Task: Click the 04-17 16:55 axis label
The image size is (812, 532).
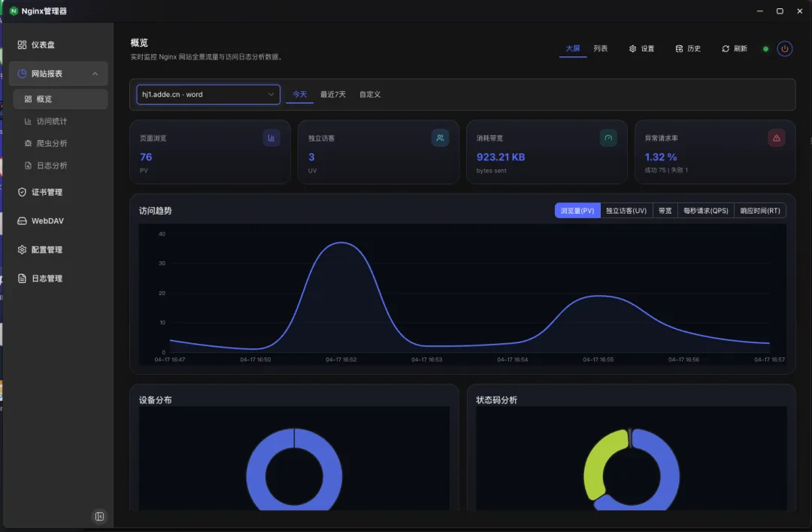Action: (598, 360)
